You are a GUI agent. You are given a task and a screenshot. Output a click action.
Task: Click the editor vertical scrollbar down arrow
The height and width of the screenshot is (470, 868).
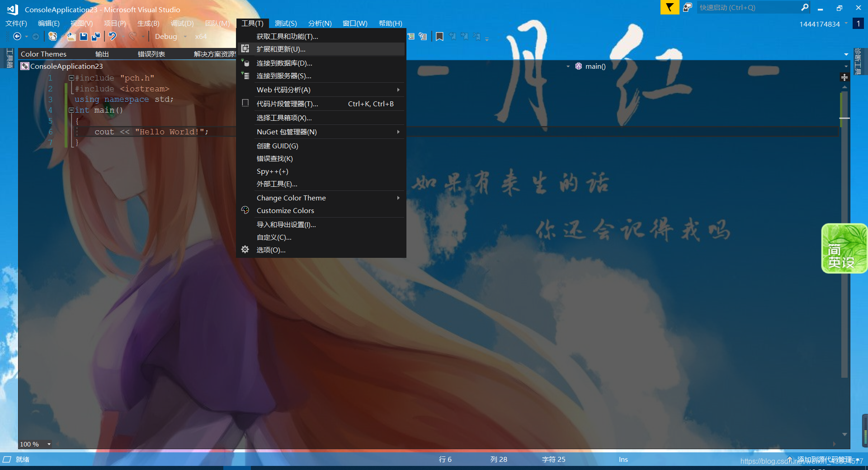[844, 434]
